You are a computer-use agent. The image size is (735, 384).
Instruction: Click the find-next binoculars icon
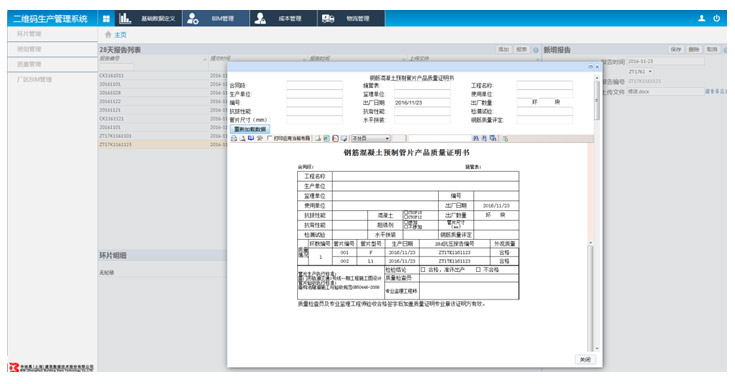click(484, 138)
